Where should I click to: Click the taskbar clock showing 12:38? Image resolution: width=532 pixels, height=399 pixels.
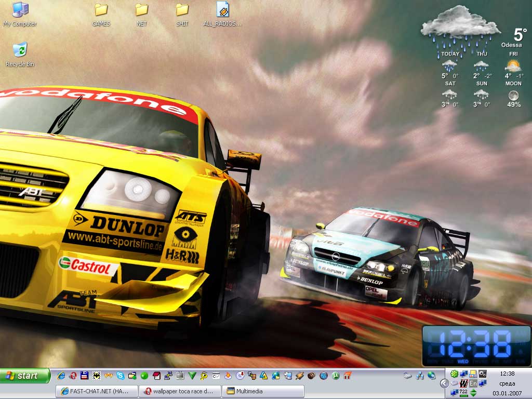coord(507,374)
